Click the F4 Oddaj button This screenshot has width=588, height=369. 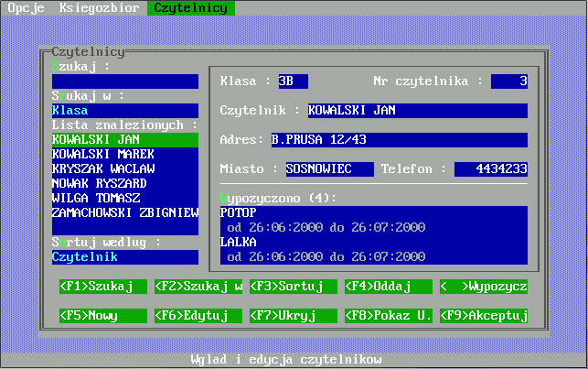tap(388, 287)
